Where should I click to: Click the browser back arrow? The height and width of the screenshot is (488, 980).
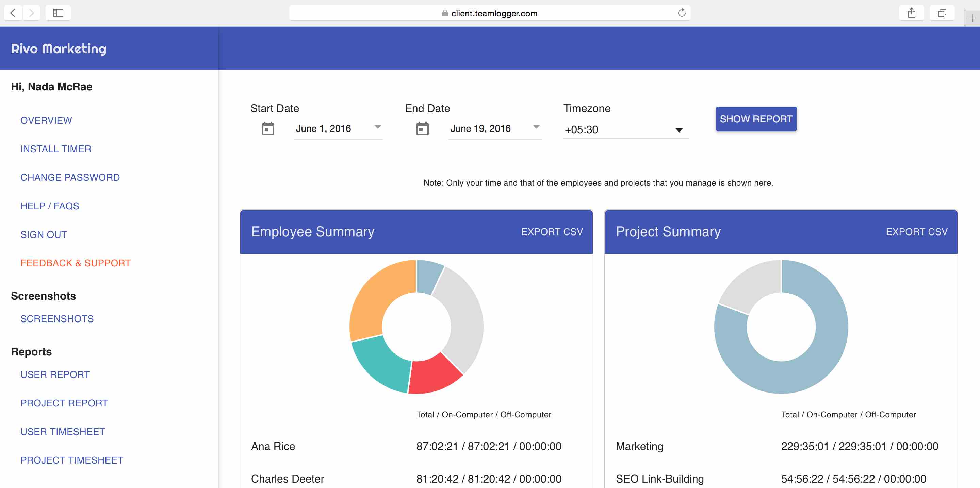13,13
